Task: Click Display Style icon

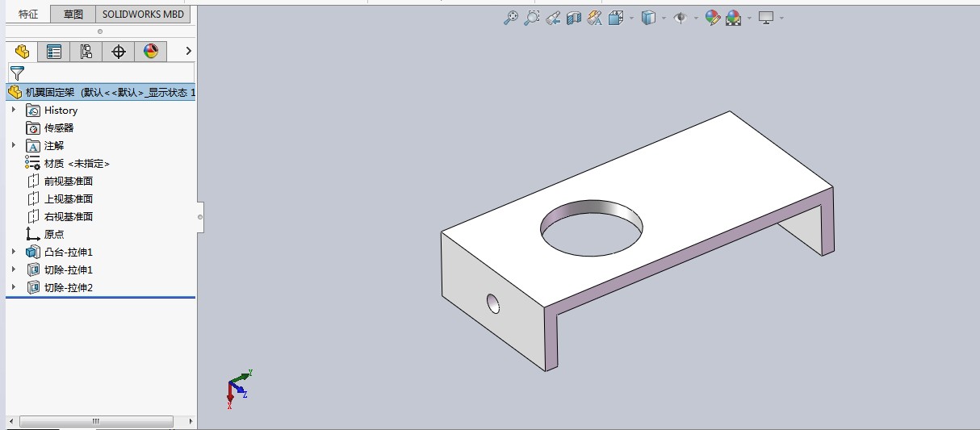Action: 647,17
